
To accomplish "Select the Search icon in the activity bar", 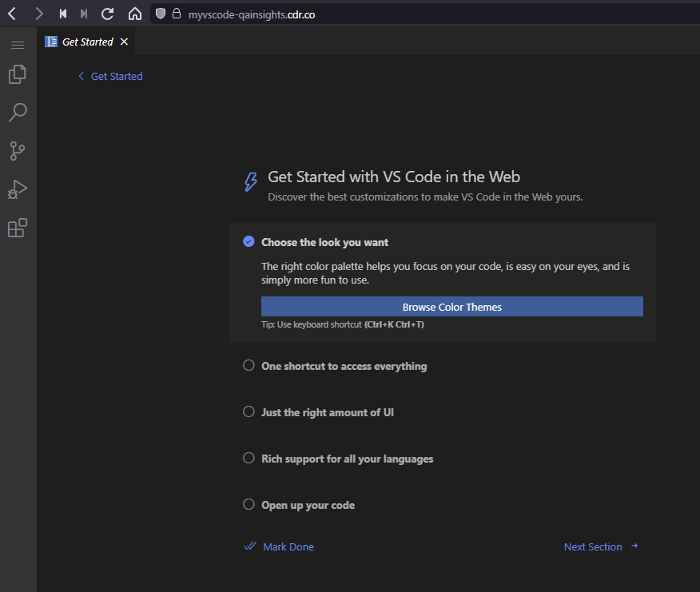I will [x=18, y=112].
